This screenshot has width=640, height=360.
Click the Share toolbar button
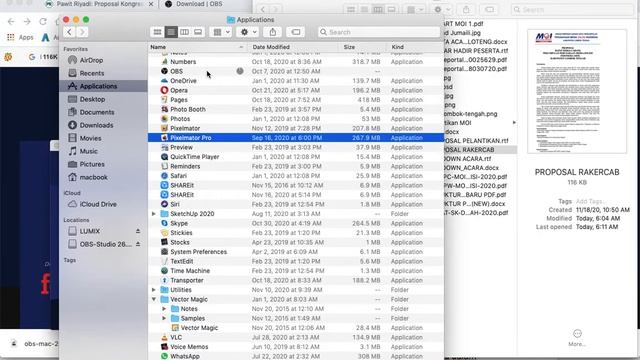pos(273,32)
